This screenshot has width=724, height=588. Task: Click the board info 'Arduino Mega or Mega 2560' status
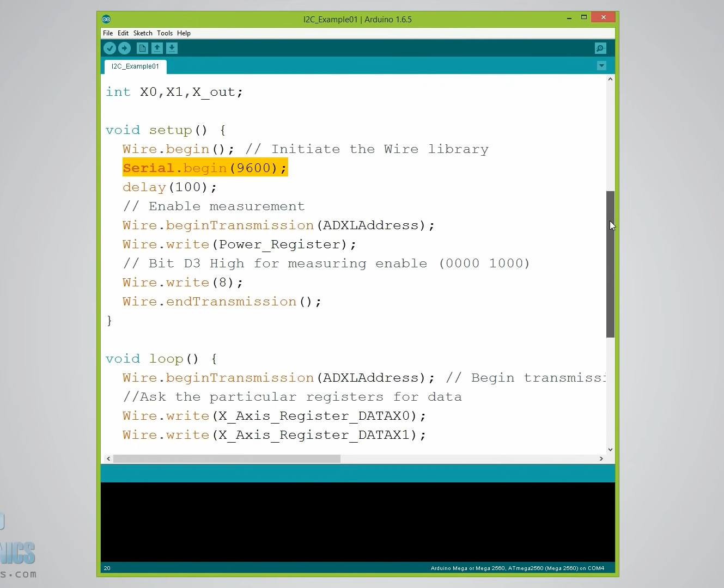click(518, 568)
